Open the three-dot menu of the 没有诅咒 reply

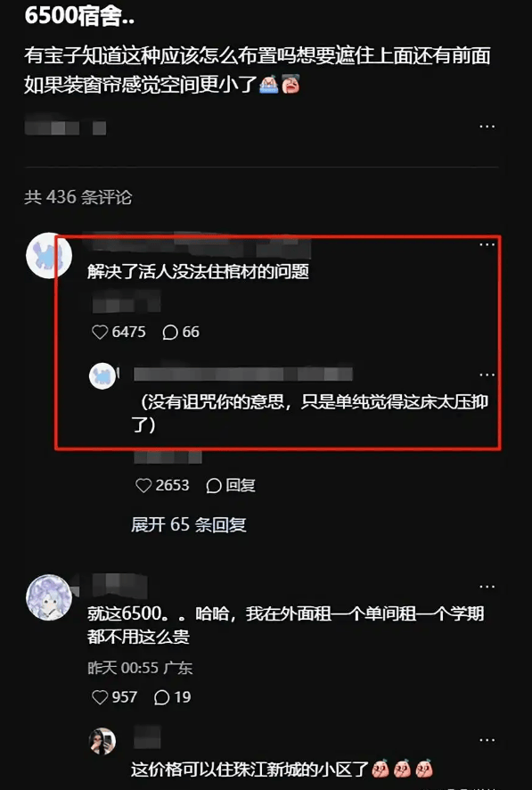coord(487,374)
